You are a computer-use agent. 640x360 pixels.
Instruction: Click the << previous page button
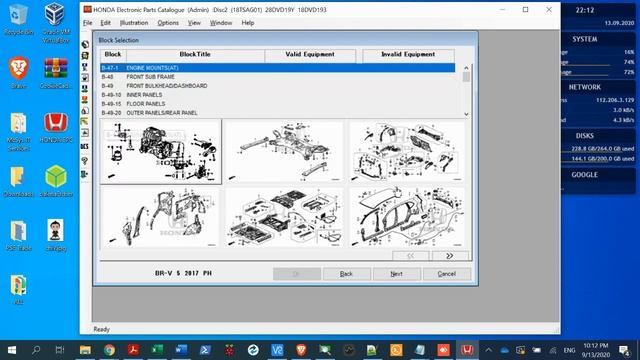(411, 256)
